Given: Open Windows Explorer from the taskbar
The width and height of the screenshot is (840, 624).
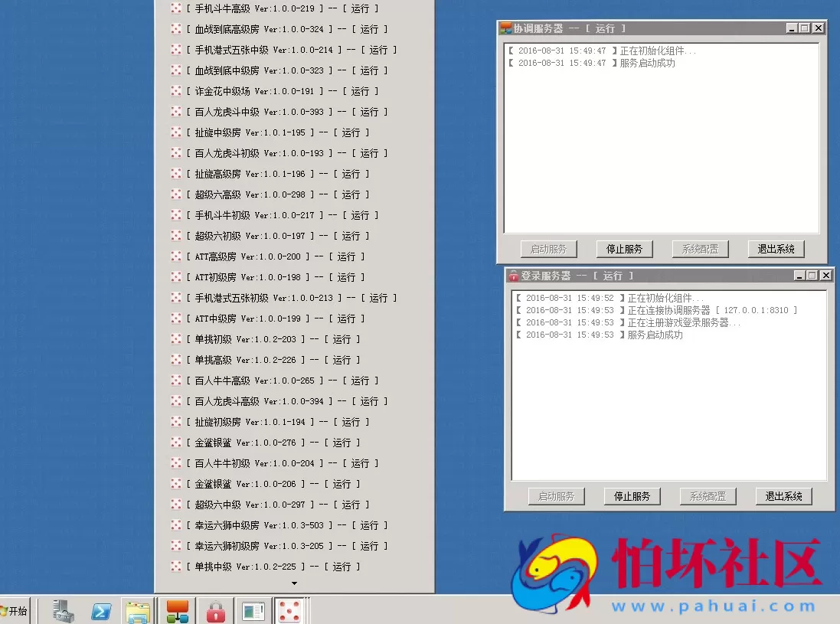Looking at the screenshot, I should pos(139,610).
